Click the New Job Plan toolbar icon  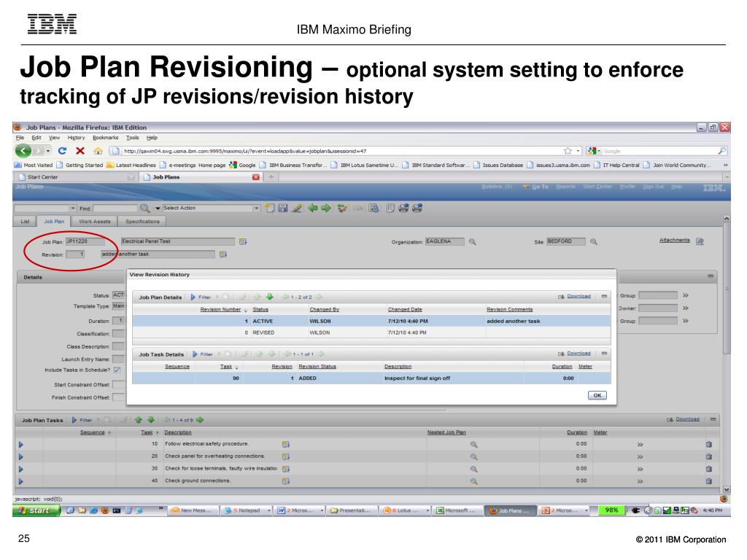(270, 208)
